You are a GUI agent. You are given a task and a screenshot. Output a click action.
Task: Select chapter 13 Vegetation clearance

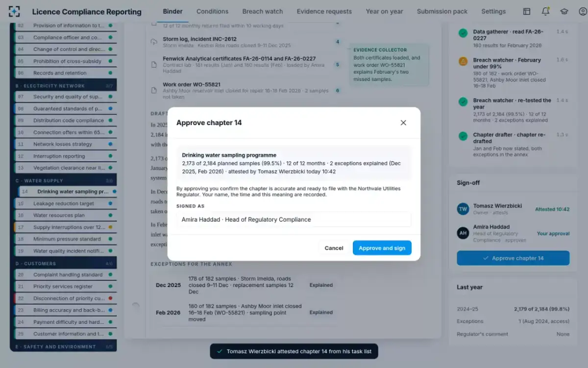pyautogui.click(x=66, y=168)
